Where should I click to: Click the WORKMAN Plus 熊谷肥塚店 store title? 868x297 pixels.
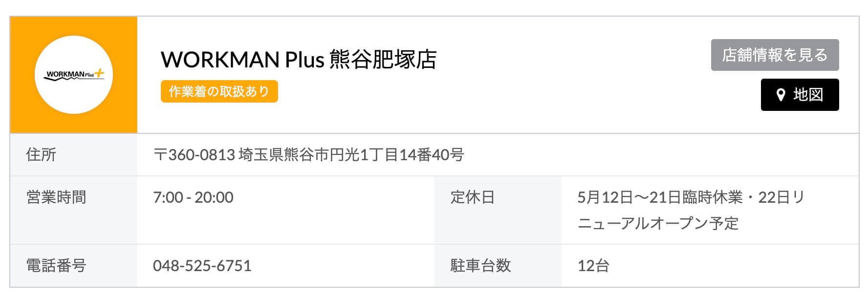pyautogui.click(x=298, y=60)
